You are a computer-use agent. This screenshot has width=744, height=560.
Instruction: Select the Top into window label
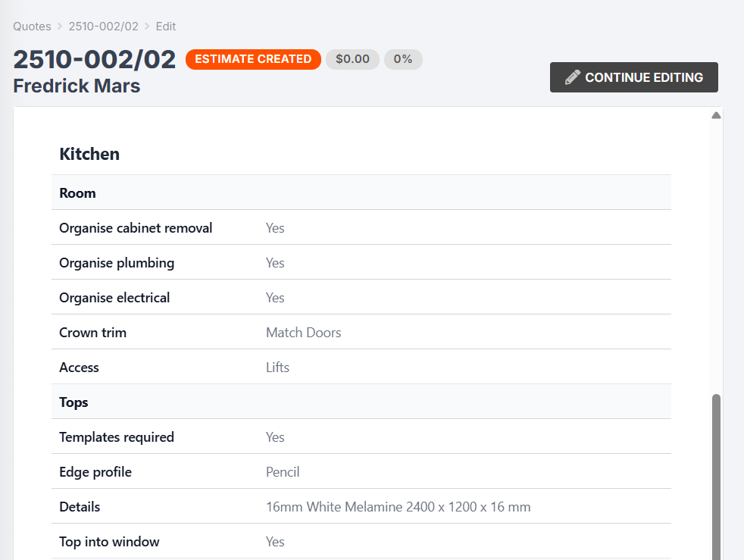[109, 542]
